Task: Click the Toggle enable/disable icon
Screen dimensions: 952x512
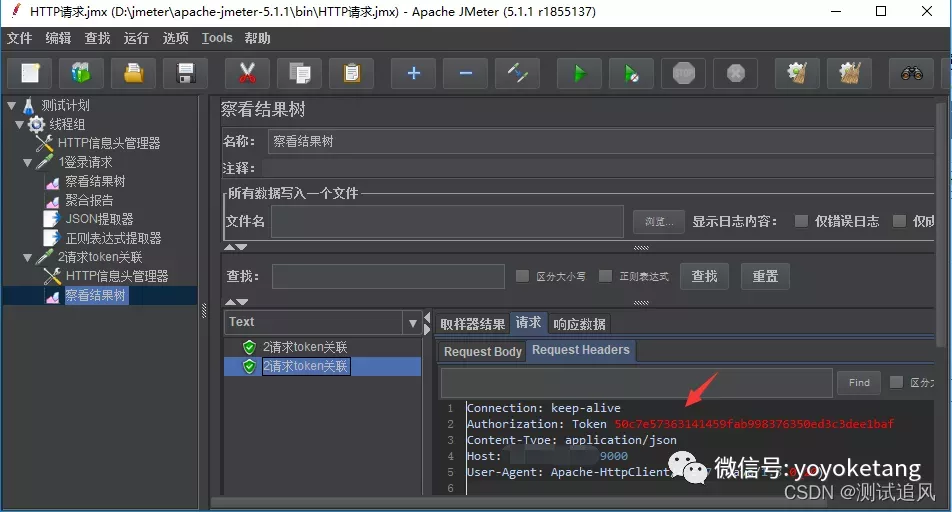Action: (518, 74)
